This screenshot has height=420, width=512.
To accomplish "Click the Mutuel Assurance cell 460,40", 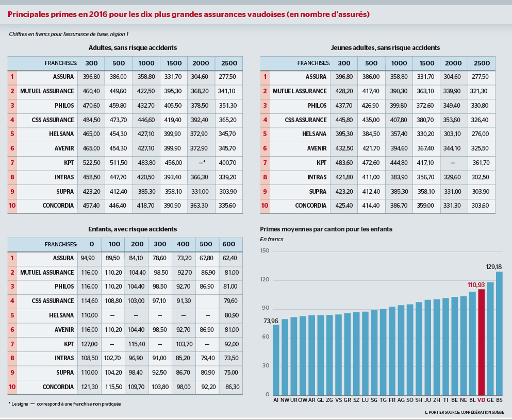I will (x=91, y=91).
